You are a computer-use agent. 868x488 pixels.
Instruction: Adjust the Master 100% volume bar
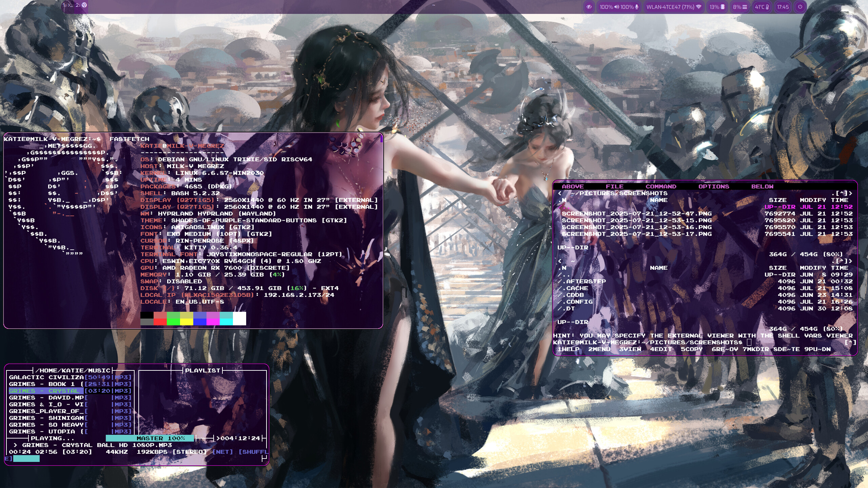pos(150,438)
